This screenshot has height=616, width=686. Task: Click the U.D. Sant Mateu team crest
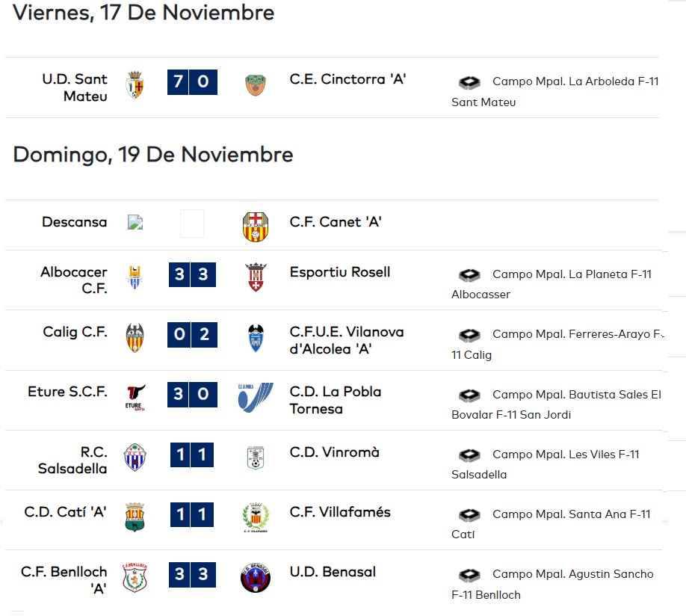pos(135,84)
